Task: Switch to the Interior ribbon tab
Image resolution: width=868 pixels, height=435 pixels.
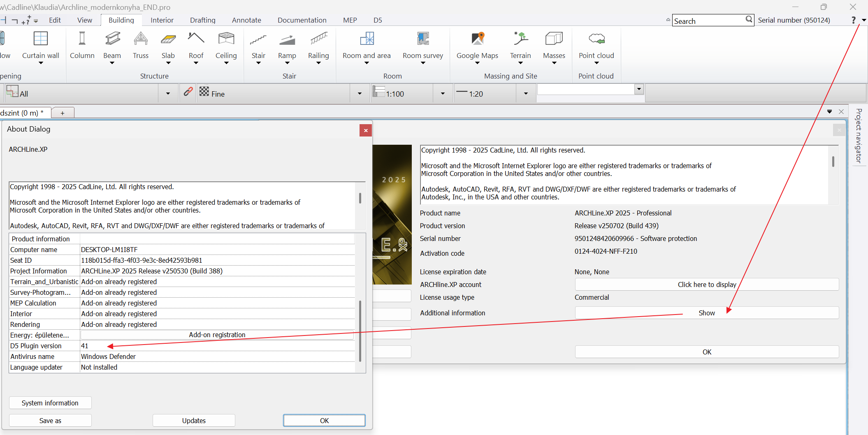Action: (x=162, y=20)
